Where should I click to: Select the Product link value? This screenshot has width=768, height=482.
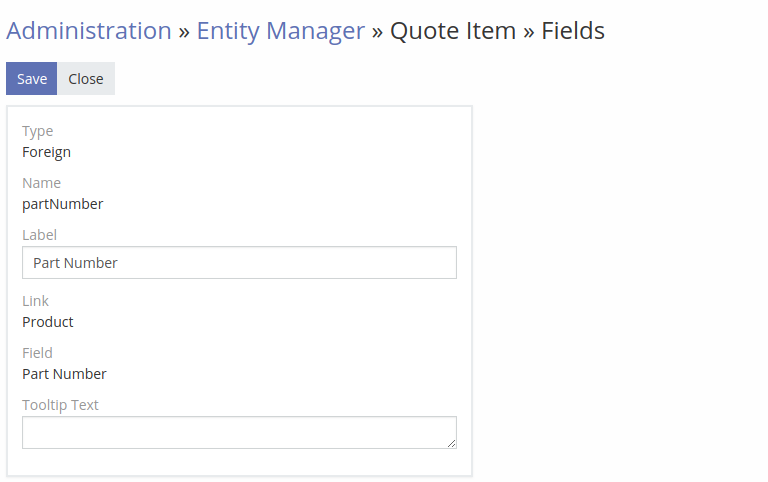[48, 322]
